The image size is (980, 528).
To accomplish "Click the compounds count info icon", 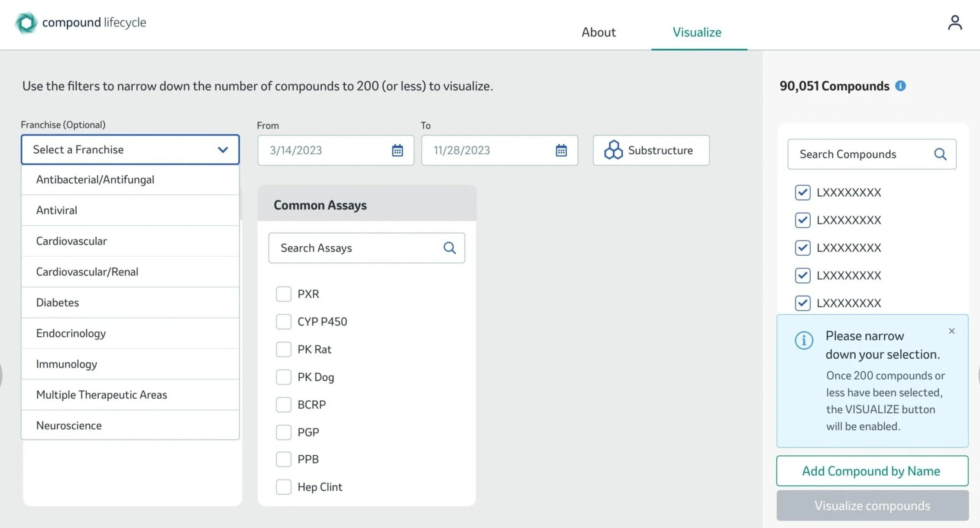I will (900, 86).
